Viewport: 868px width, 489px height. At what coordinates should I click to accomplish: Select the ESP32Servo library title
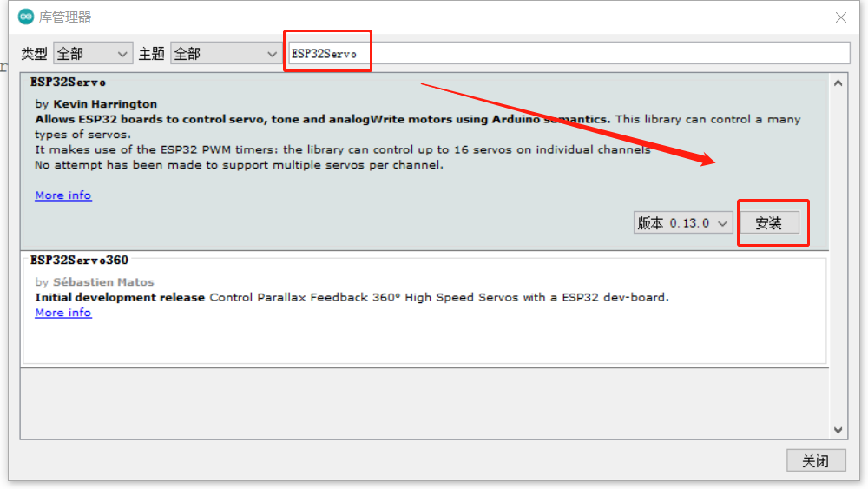pos(68,83)
